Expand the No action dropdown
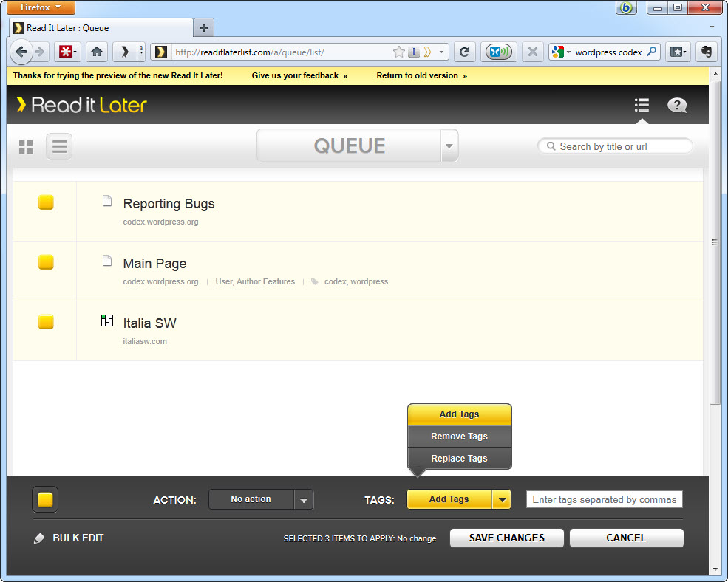 [304, 500]
